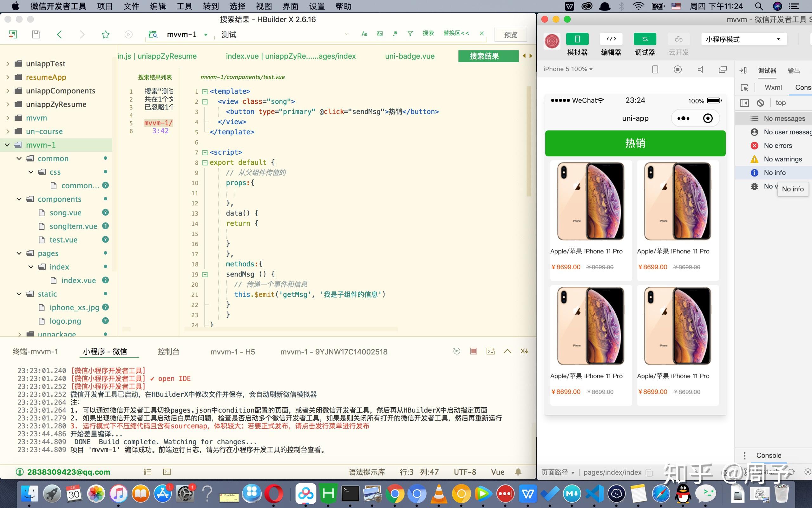The width and height of the screenshot is (812, 508).
Task: Click the 替换区<< toggle button
Action: pos(456,33)
